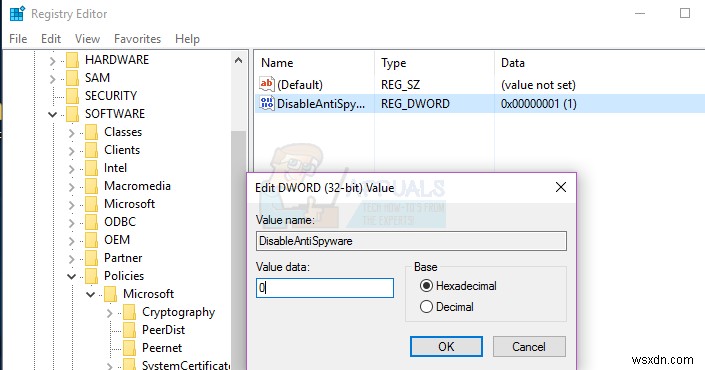Collapse the SOFTWARE key
Screen dimensions: 705x370
coord(53,115)
